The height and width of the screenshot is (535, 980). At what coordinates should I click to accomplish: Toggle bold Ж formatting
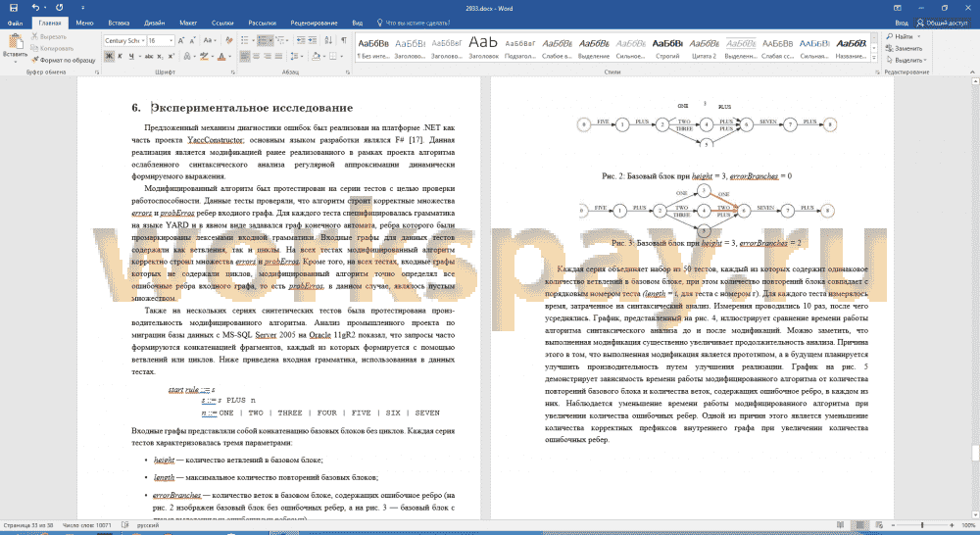coord(109,56)
